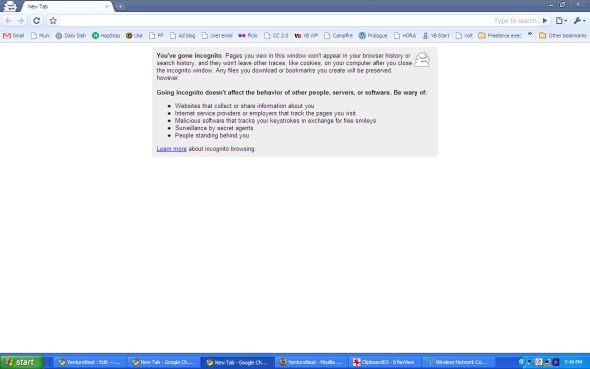This screenshot has width=590, height=369.
Task: Reload the page with the refresh icon
Action: click(36, 21)
